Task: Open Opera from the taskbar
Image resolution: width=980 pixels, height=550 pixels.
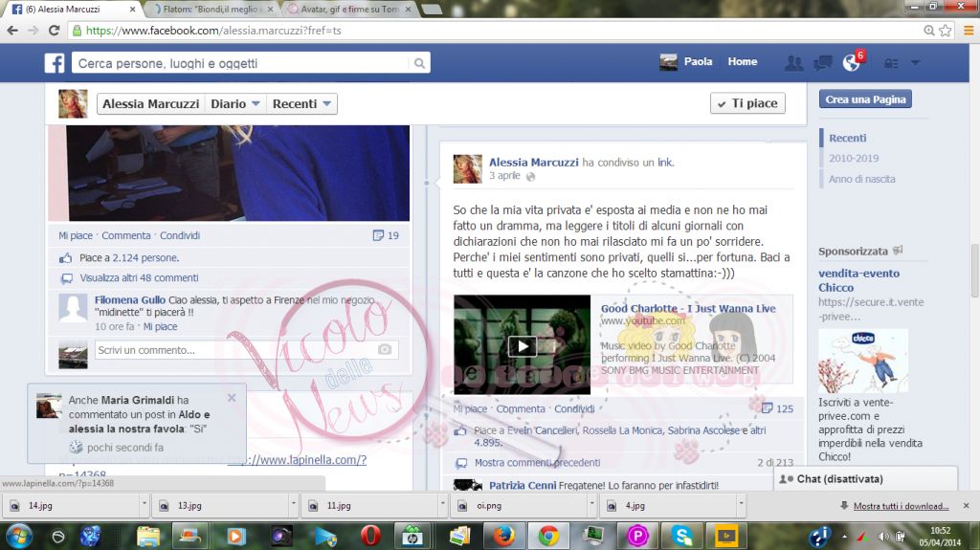Action: click(x=370, y=536)
